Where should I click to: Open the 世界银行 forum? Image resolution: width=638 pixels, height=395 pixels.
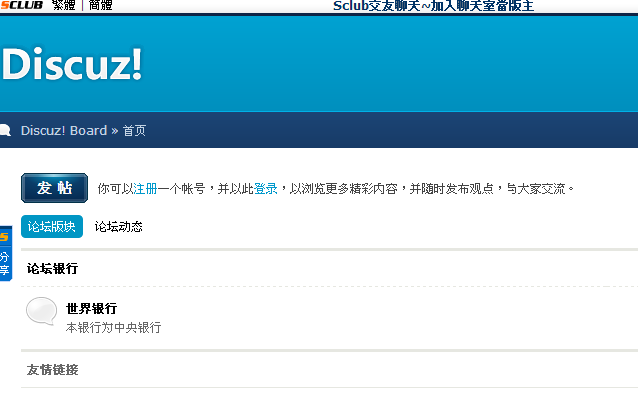tap(92, 308)
